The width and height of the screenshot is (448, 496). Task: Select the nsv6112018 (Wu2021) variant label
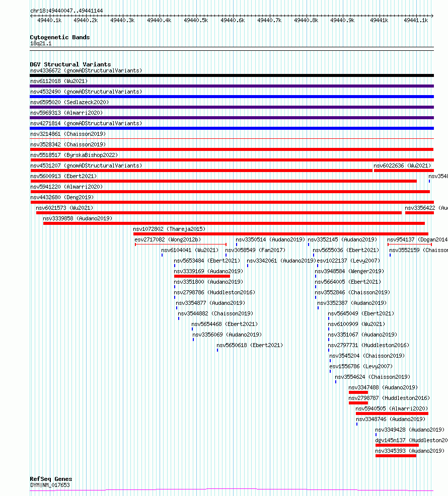[x=59, y=81]
